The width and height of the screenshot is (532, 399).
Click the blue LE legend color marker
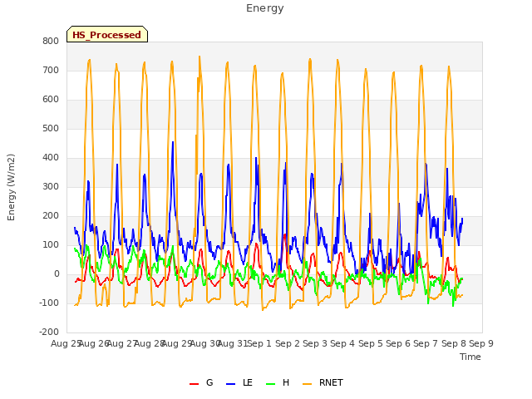point(230,384)
